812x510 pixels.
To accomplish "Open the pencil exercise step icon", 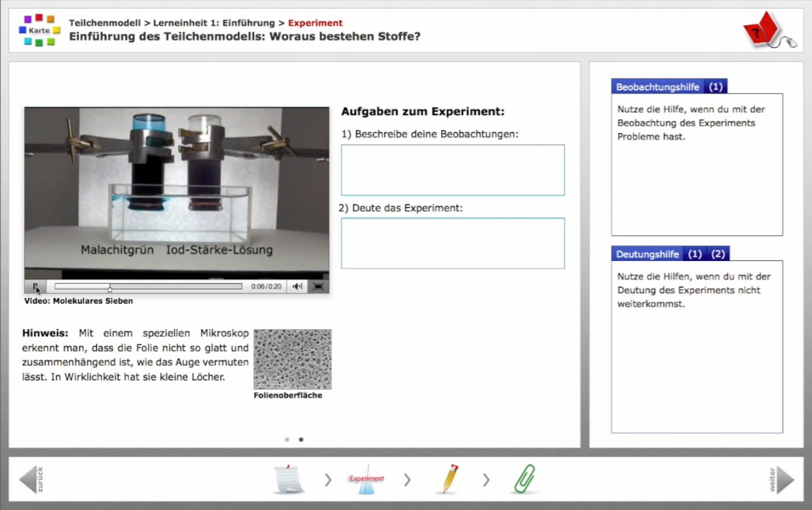I will 448,480.
